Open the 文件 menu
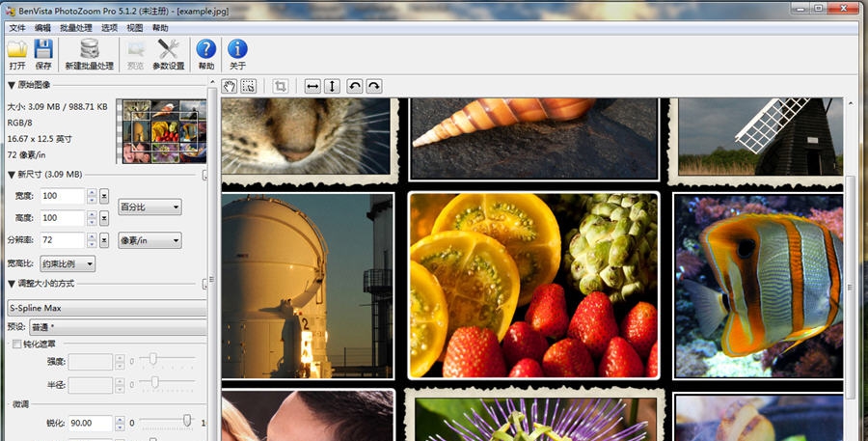This screenshot has height=441, width=868. (17, 28)
